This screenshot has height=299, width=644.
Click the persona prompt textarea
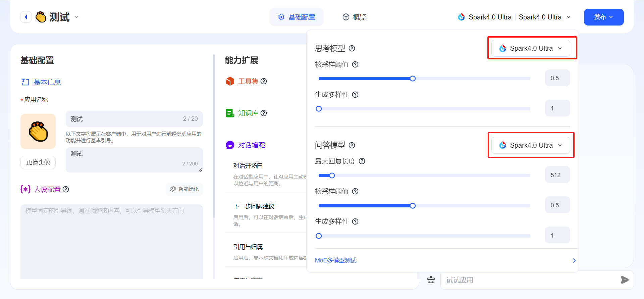pyautogui.click(x=112, y=242)
